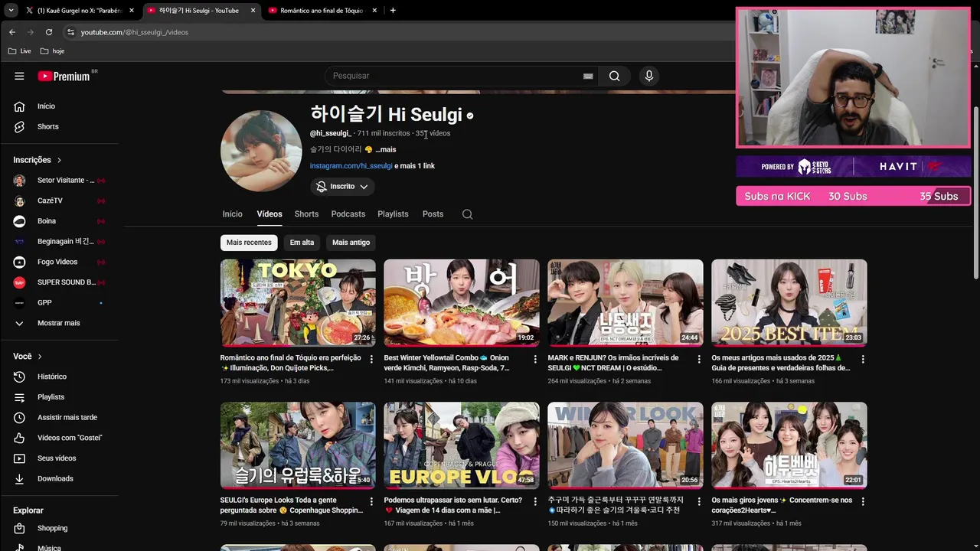Viewport: 980px width, 551px height.
Task: Close the Hi Seulgi YouTube browser tab
Action: (253, 11)
